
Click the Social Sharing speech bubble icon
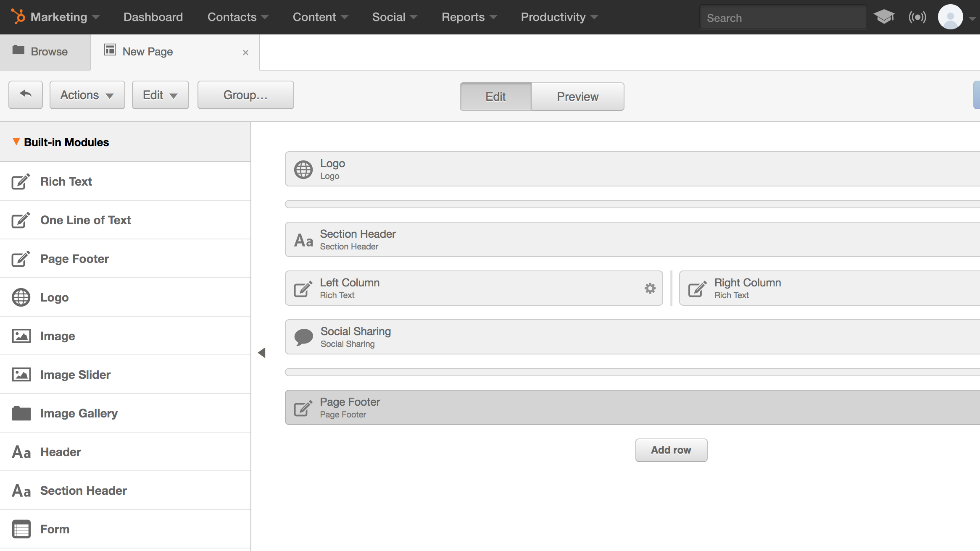tap(304, 336)
